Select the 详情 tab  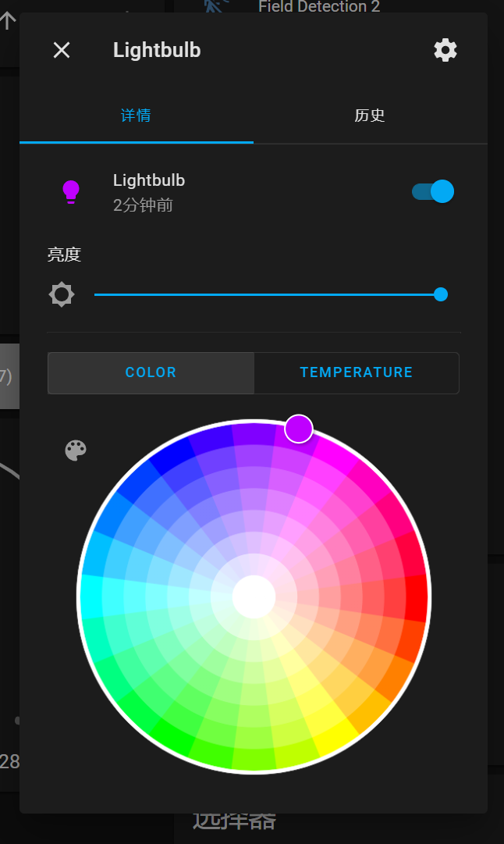[x=136, y=116]
